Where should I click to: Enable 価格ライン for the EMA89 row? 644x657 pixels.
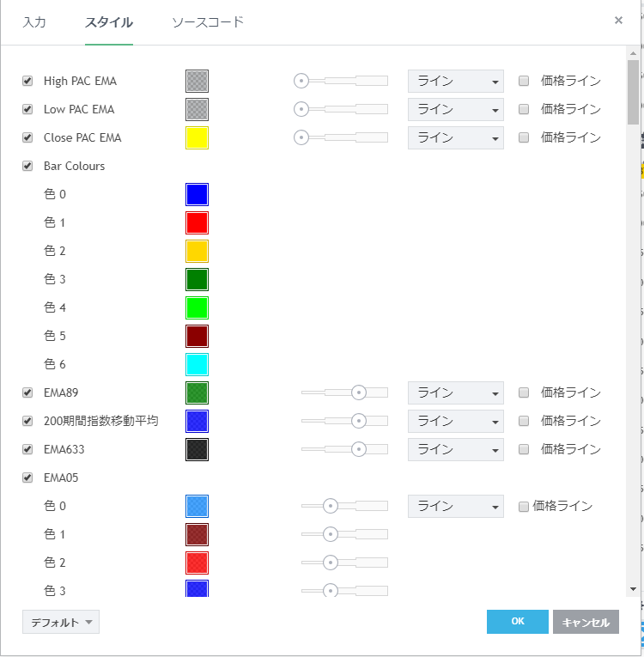coord(524,392)
